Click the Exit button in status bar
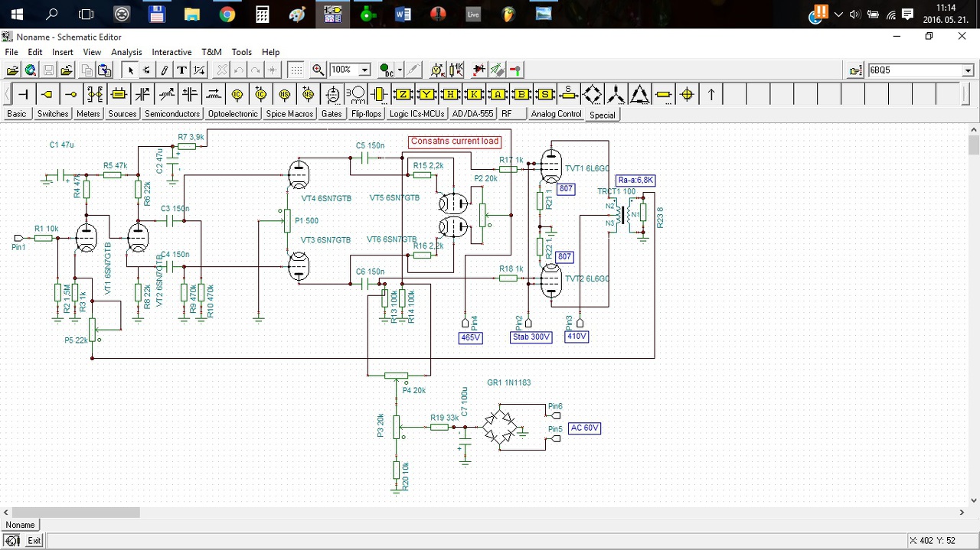The image size is (980, 550). [34, 540]
